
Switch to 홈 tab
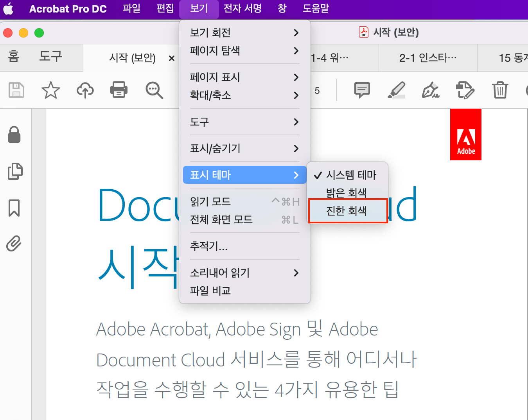pyautogui.click(x=14, y=57)
